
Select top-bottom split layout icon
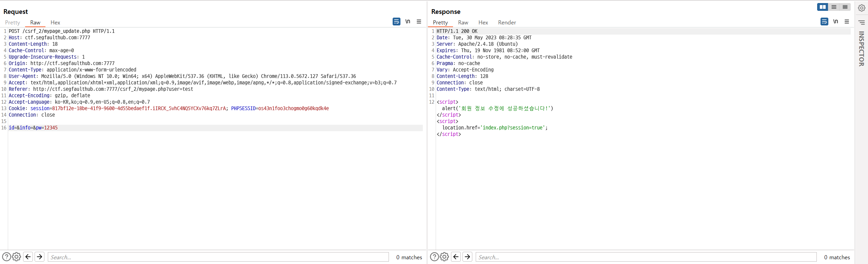[834, 7]
